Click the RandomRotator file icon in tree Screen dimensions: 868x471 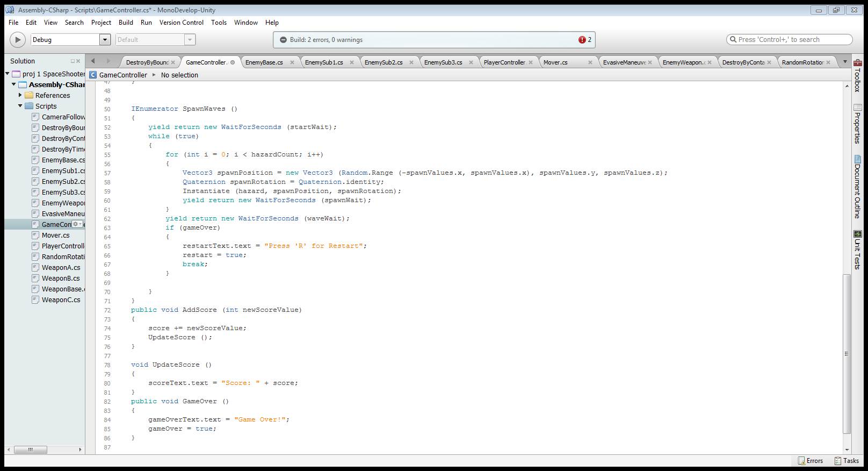[x=35, y=256]
